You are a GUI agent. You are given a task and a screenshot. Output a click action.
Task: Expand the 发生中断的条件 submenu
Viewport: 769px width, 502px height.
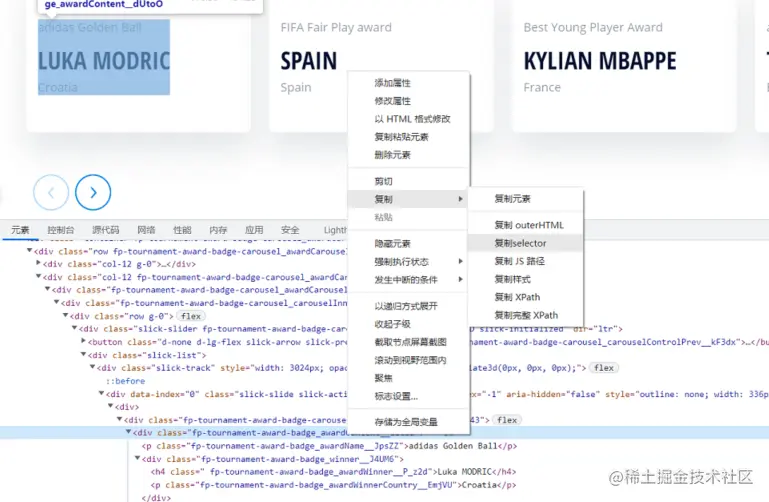coord(409,280)
